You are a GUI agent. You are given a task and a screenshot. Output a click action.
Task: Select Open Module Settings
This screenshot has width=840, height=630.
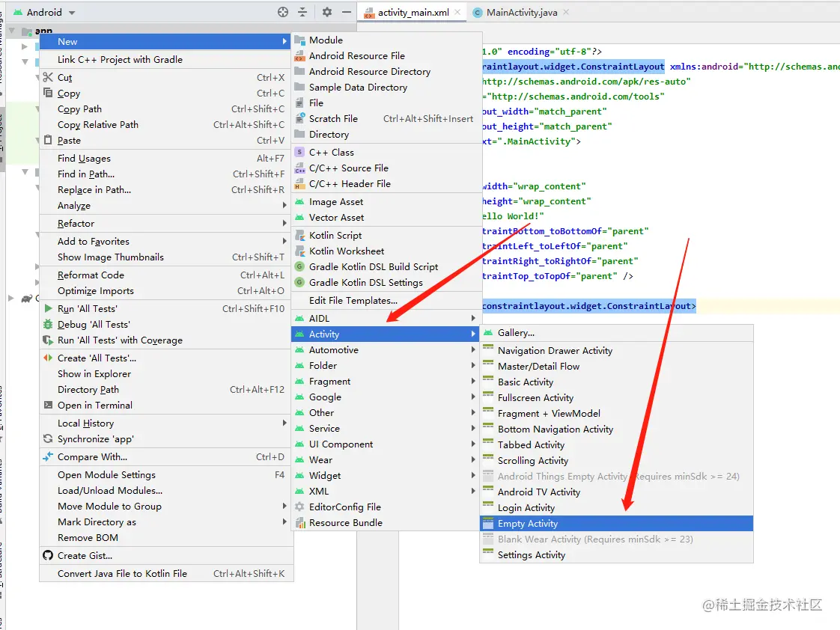[166, 475]
